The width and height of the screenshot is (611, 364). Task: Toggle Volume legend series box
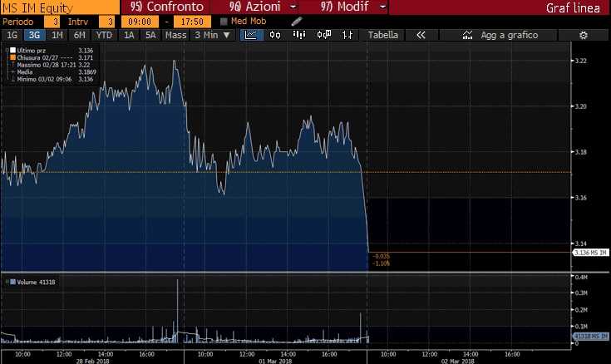[x=12, y=282]
